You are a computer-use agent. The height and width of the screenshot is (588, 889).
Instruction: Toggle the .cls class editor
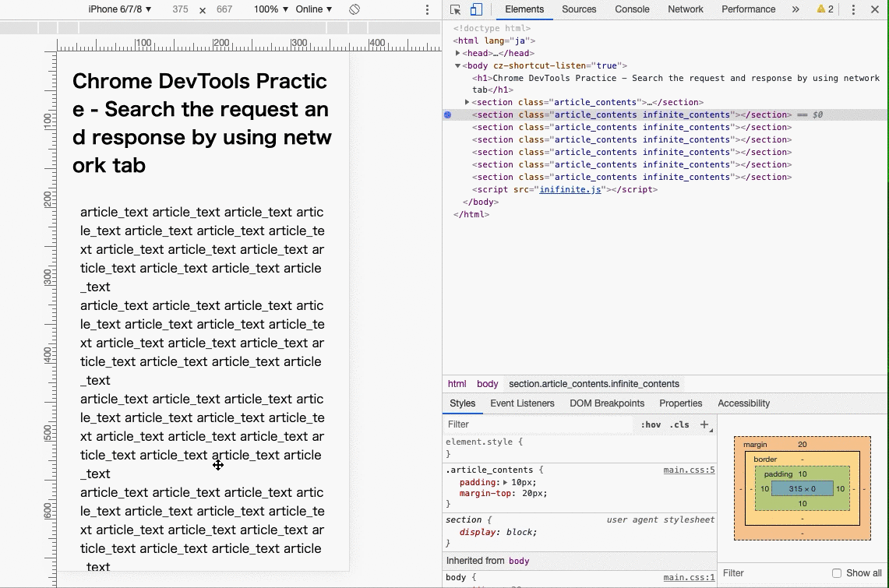pos(679,424)
